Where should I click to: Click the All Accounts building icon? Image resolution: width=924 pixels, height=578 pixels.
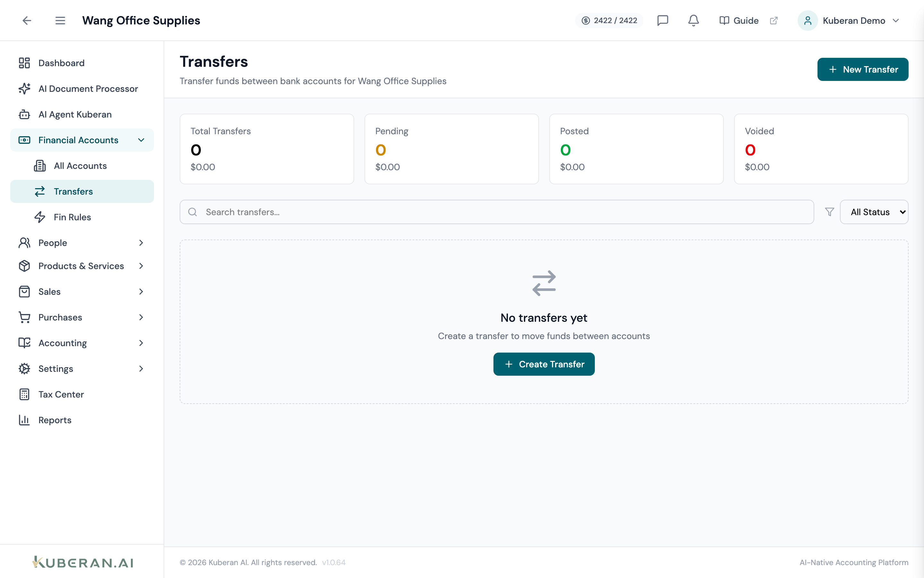coord(40,166)
